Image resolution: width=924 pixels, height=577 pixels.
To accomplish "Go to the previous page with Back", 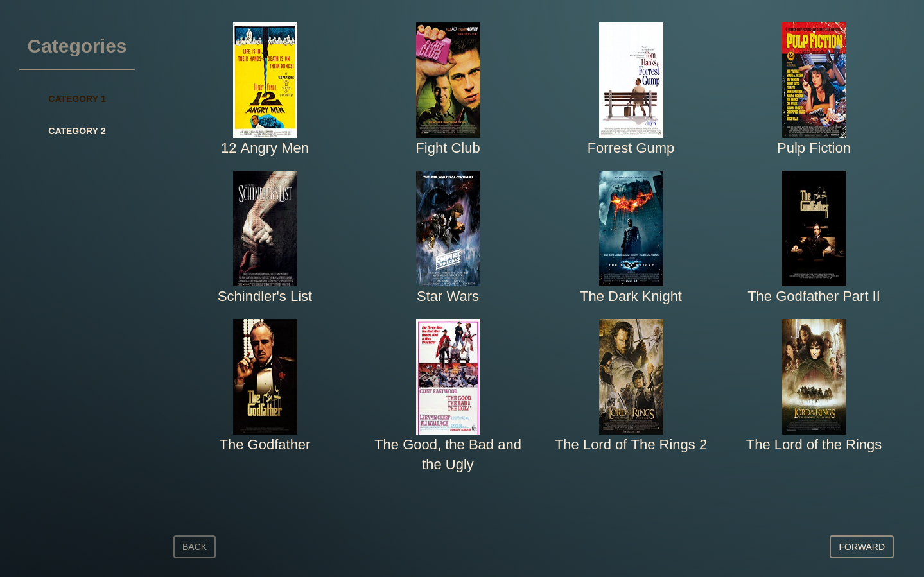I will pos(195,547).
